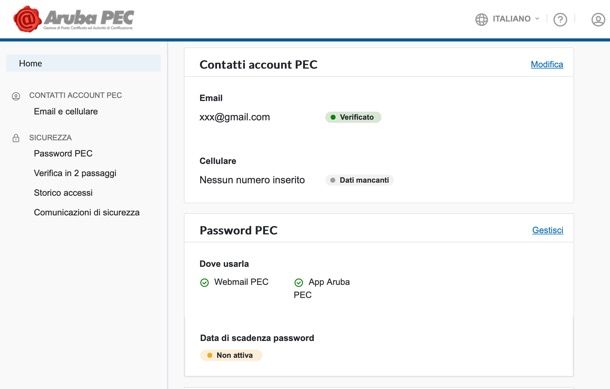The height and width of the screenshot is (389, 610).
Task: Click the globe language icon
Action: point(481,19)
